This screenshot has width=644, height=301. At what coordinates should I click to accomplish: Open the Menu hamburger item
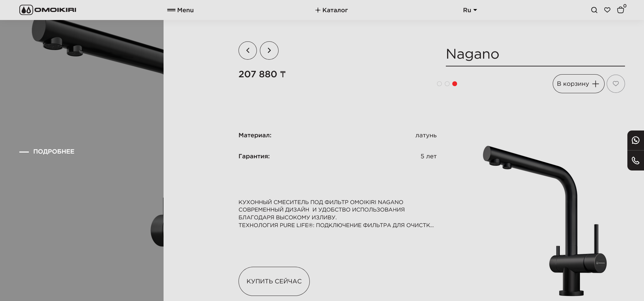[181, 10]
